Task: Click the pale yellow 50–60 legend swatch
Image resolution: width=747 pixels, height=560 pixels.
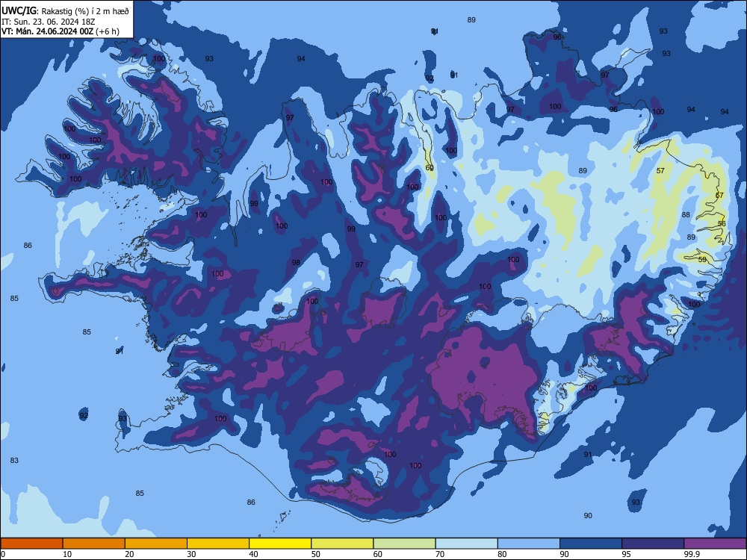Action: click(342, 544)
